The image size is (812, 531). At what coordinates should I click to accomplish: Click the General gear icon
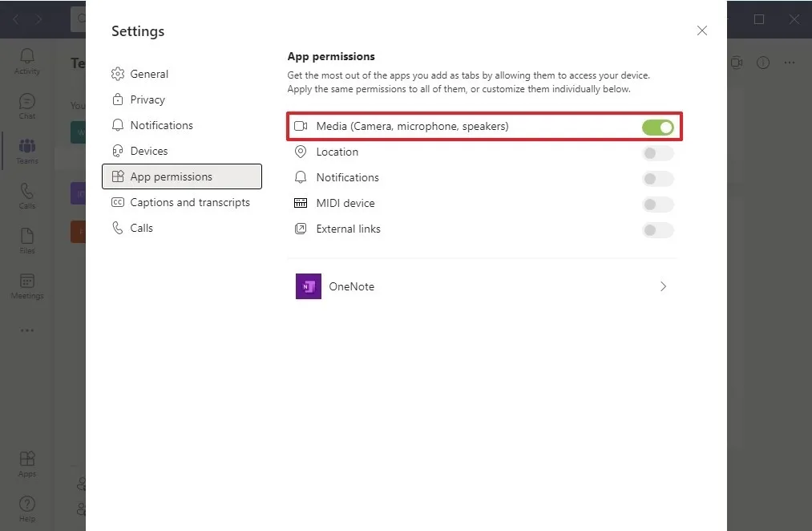point(118,74)
